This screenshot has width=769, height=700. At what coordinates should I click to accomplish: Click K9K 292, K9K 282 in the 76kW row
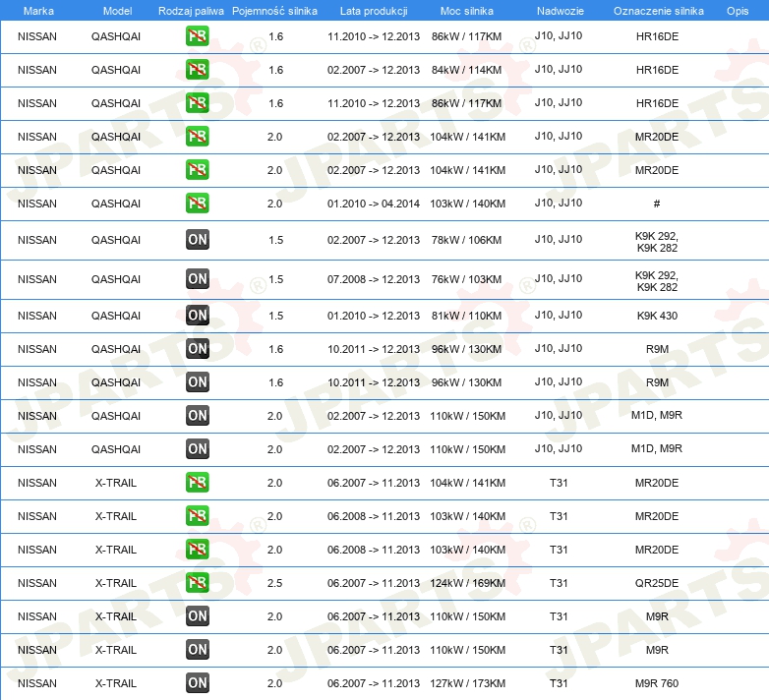click(x=657, y=281)
